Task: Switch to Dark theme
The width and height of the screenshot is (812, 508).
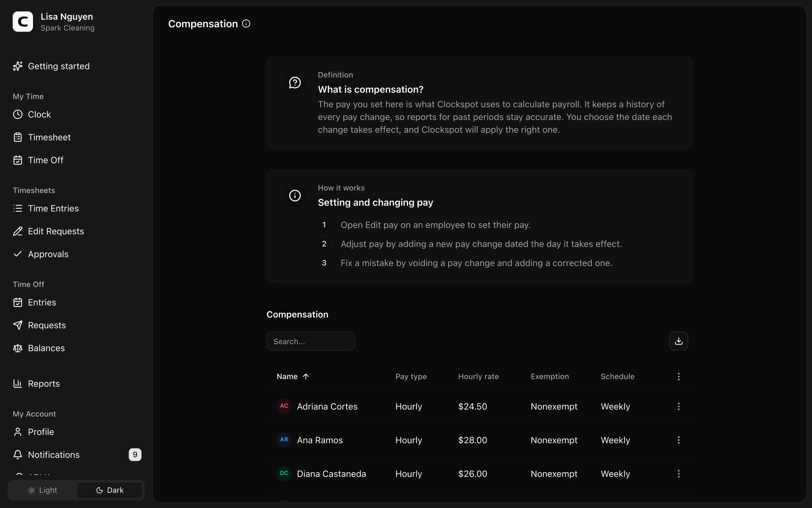Action: pyautogui.click(x=110, y=490)
